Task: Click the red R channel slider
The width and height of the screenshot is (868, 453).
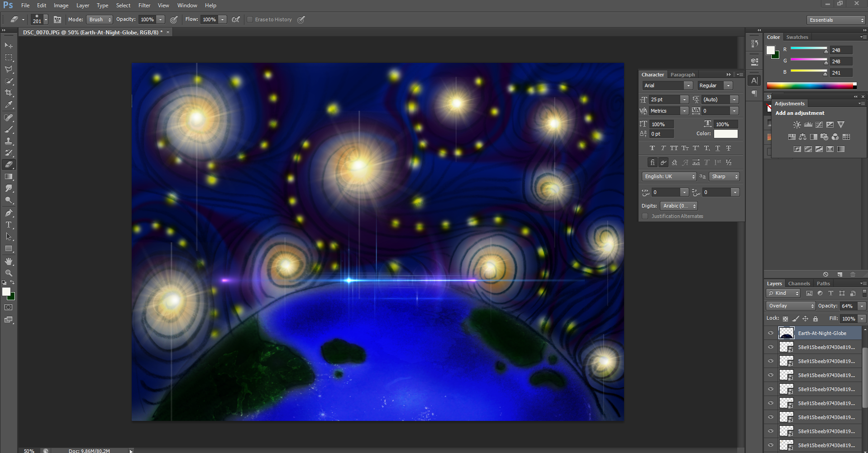Action: click(x=809, y=49)
